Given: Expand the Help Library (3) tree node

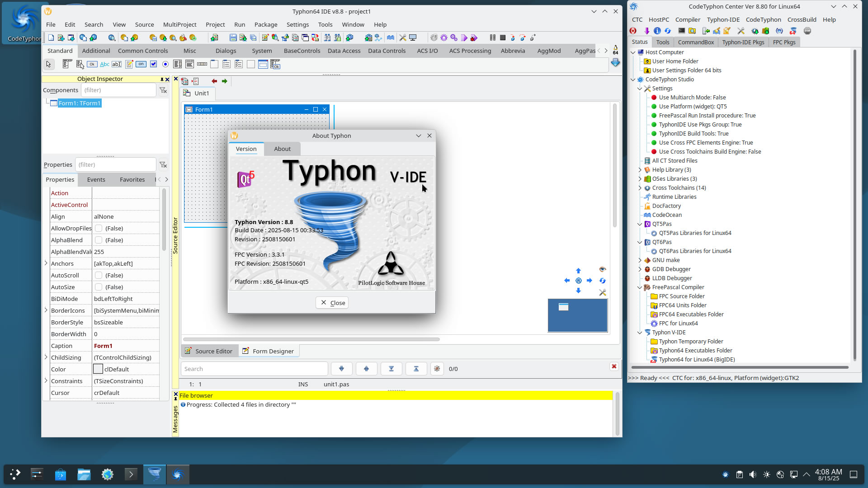Looking at the screenshot, I should (640, 170).
